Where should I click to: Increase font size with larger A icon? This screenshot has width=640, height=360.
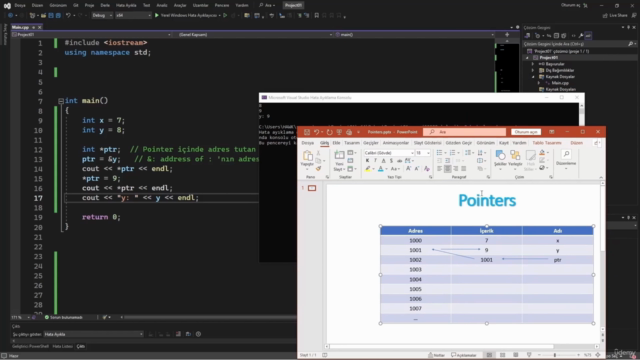408,169
